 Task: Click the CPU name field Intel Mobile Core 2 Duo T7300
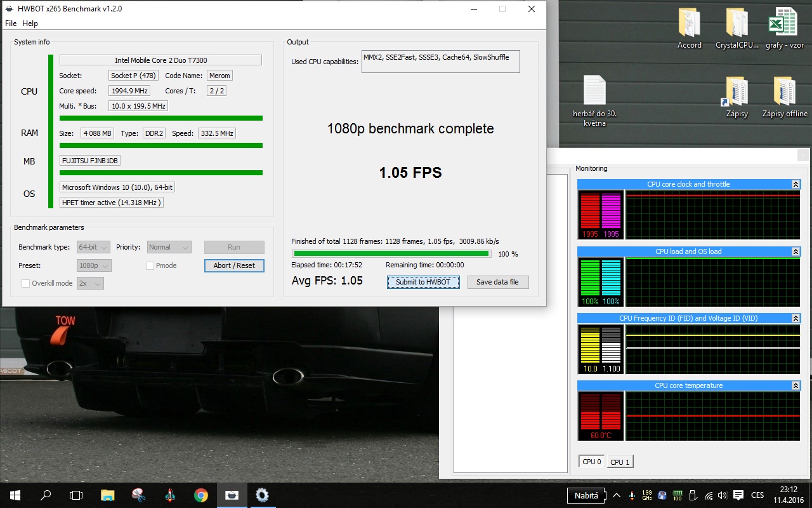tap(160, 60)
